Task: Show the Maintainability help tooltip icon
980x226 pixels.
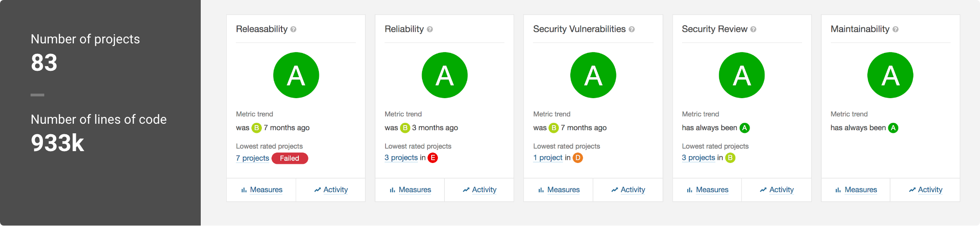Action: click(896, 29)
